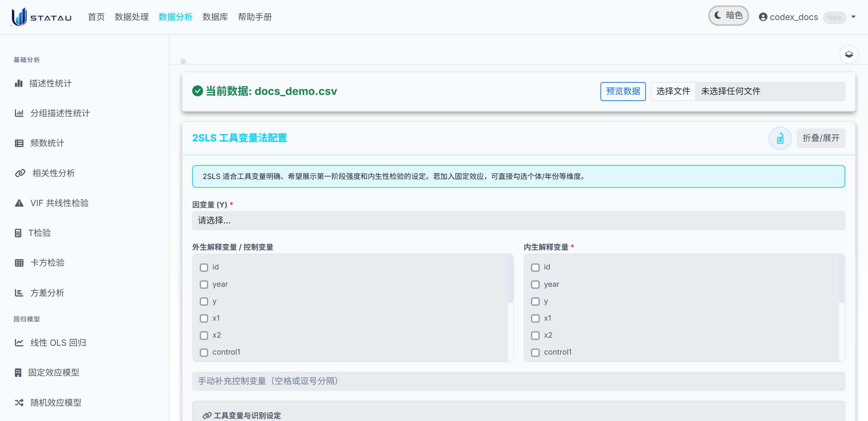Viewport: 868px width, 421px height.
Task: Click 固定效应模型 building icon
Action: click(18, 373)
